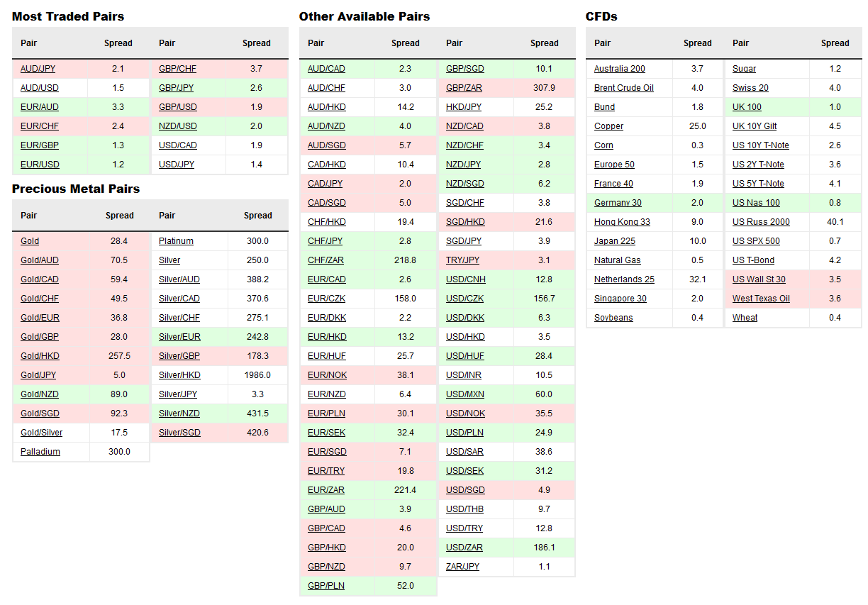The height and width of the screenshot is (605, 868).
Task: Open the Platinum link
Action: tap(176, 241)
